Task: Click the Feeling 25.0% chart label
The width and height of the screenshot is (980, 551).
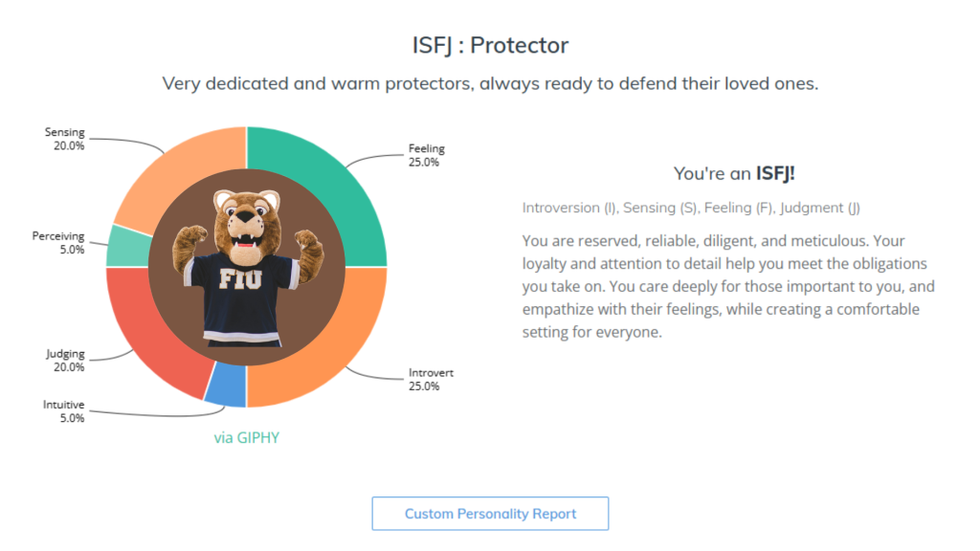Action: coord(426,155)
